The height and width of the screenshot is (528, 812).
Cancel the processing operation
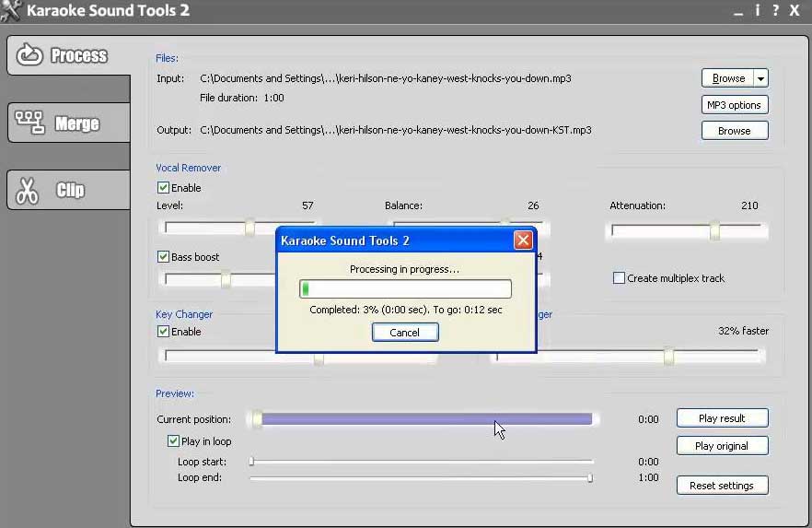coord(405,332)
